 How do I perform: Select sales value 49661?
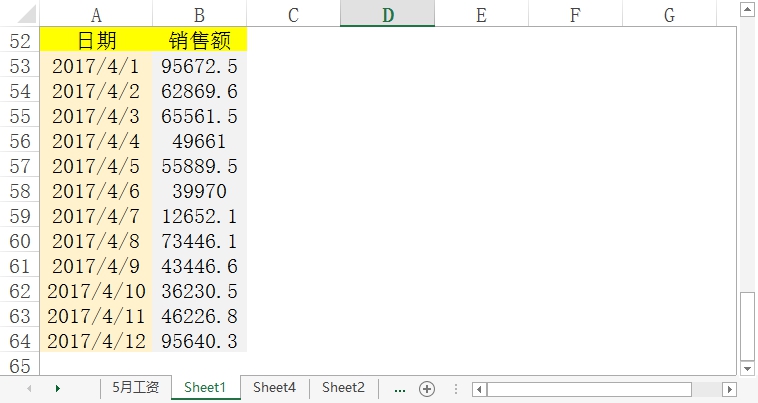(x=199, y=141)
